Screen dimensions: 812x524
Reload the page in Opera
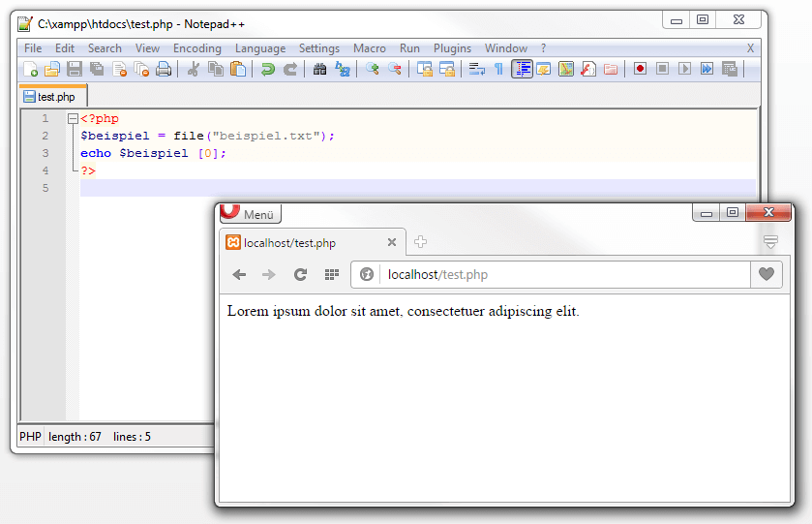click(x=300, y=275)
